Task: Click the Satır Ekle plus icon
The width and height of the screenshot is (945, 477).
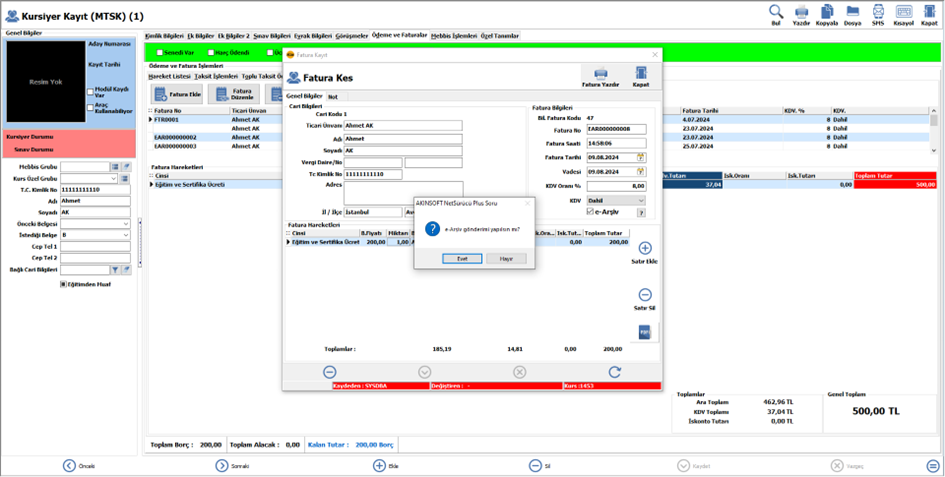Action: (645, 248)
